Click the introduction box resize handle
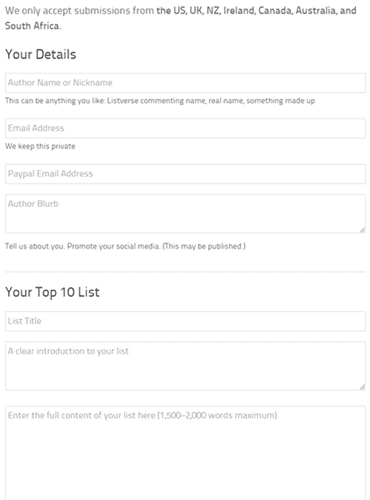This screenshot has width=370, height=500. pos(362,387)
